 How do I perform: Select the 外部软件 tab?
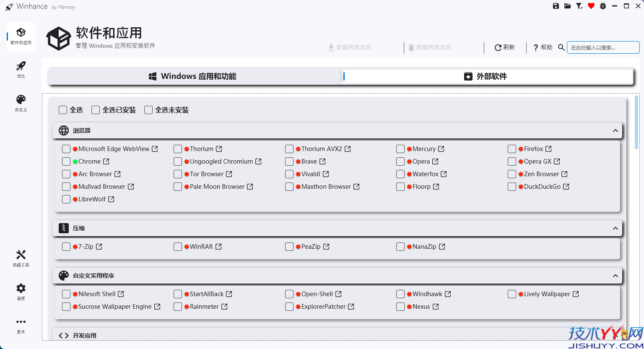coord(486,76)
